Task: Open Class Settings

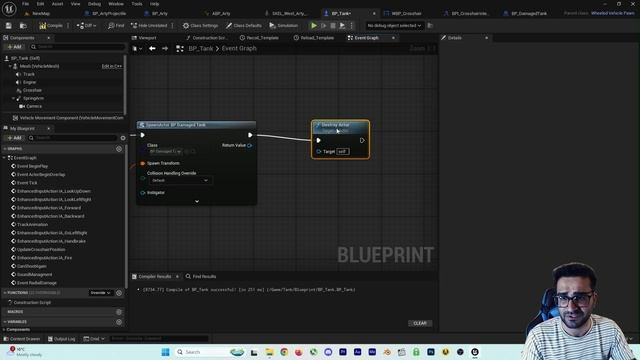Action: point(200,25)
